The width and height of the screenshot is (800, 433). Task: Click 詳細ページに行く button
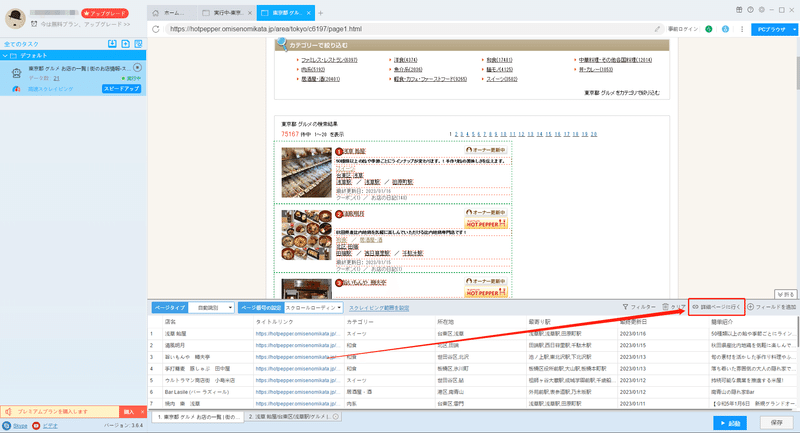coord(716,307)
